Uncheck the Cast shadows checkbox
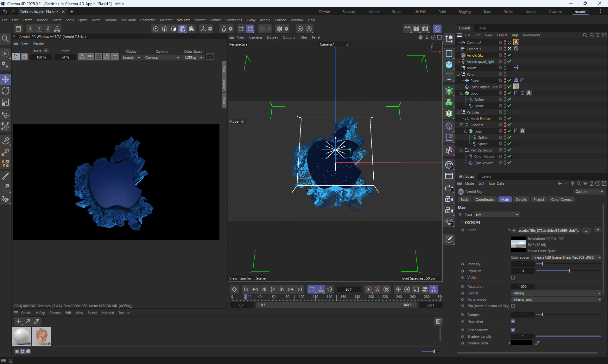The height and width of the screenshot is (364, 608). (513, 330)
